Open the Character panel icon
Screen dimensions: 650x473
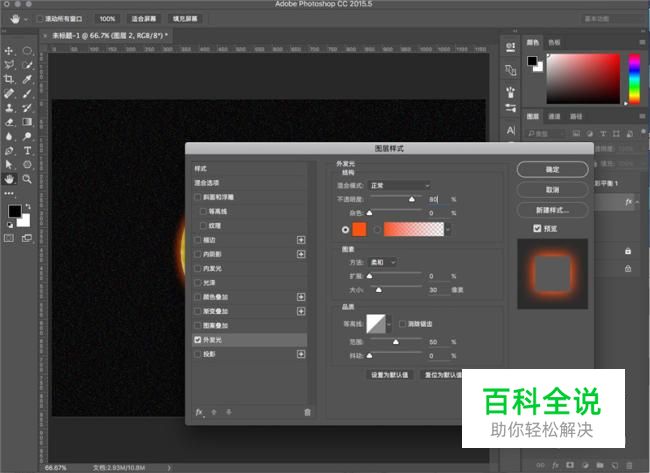click(x=511, y=131)
